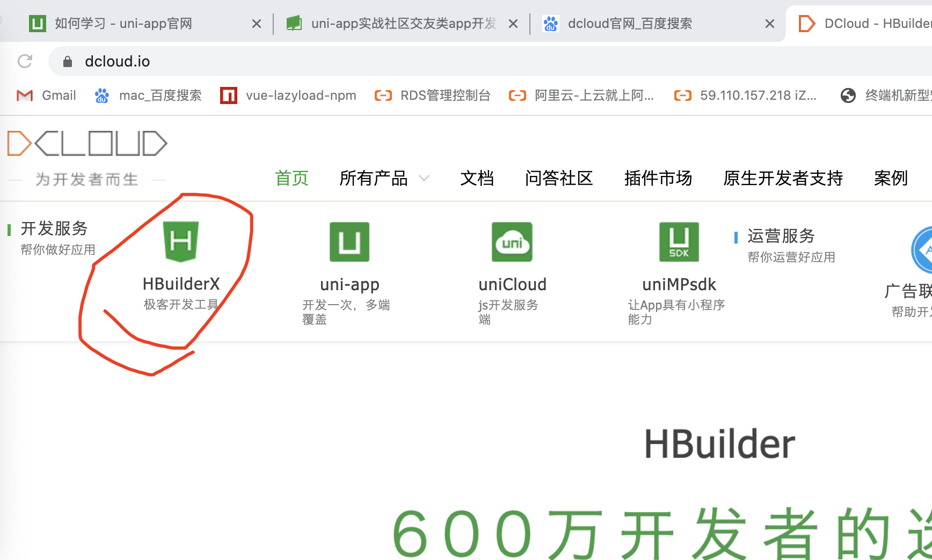
Task: Click the lock icon in address bar
Action: tap(67, 62)
